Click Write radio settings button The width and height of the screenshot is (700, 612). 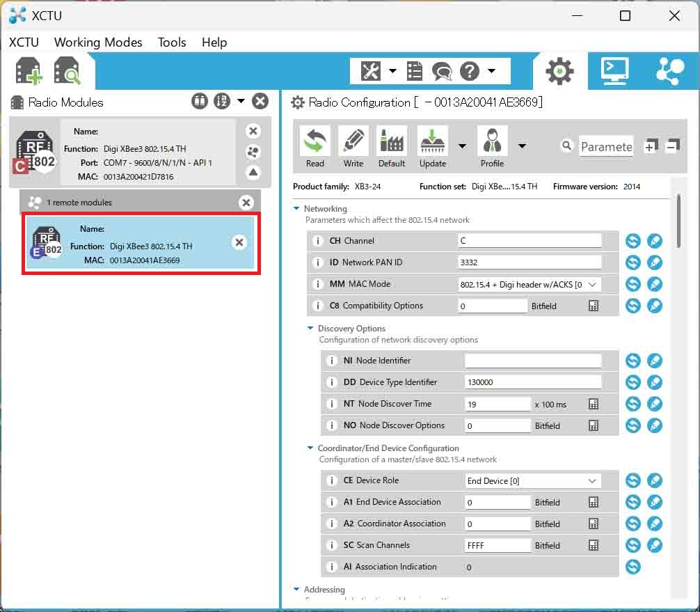click(353, 147)
